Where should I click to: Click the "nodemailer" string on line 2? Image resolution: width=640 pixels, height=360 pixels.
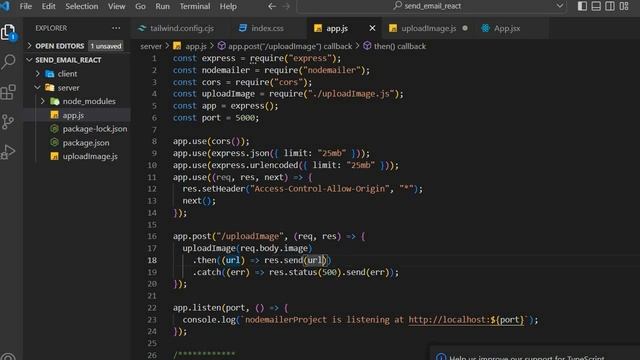point(332,70)
